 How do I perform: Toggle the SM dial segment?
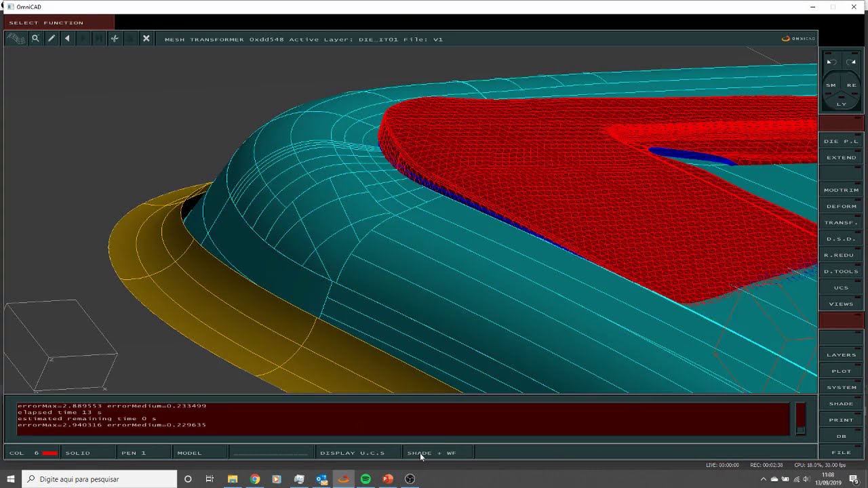point(831,85)
